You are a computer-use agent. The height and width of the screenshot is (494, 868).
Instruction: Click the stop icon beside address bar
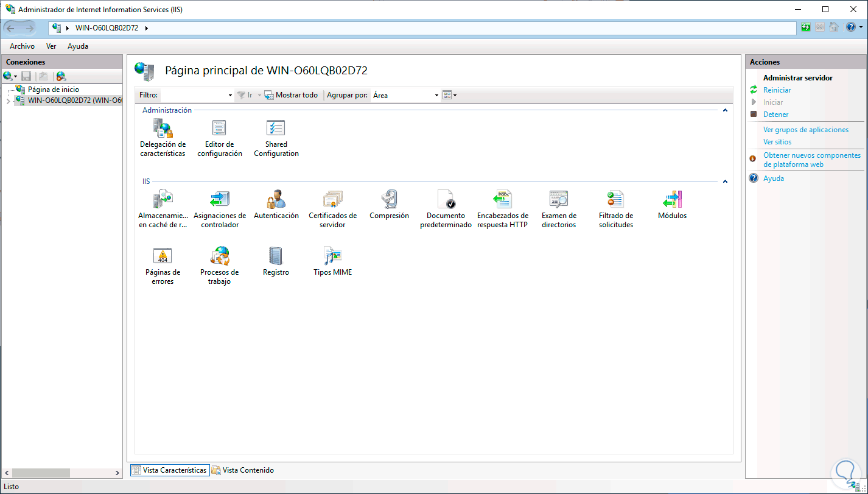coord(820,27)
